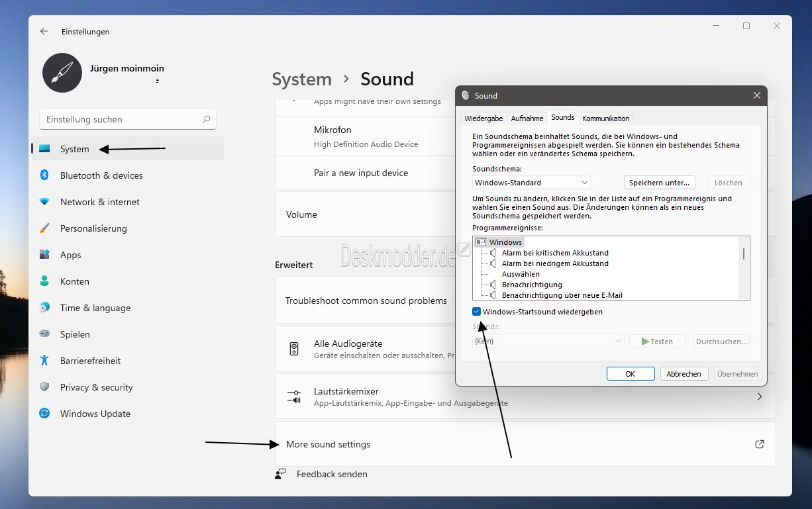
Task: Open the greyed Sounds (Kein) dropdown
Action: tap(548, 341)
